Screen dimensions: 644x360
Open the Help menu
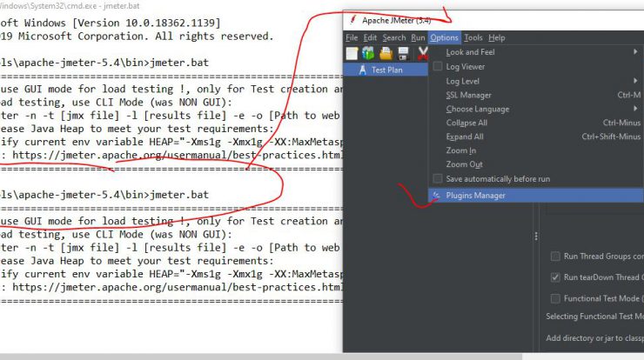click(497, 37)
